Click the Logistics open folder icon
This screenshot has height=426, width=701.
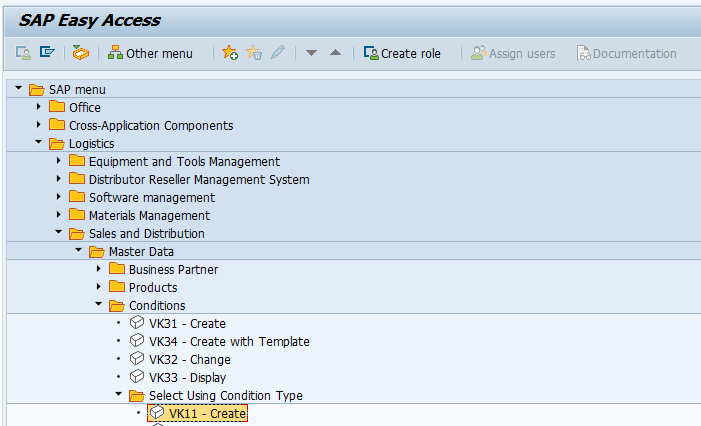tap(57, 144)
